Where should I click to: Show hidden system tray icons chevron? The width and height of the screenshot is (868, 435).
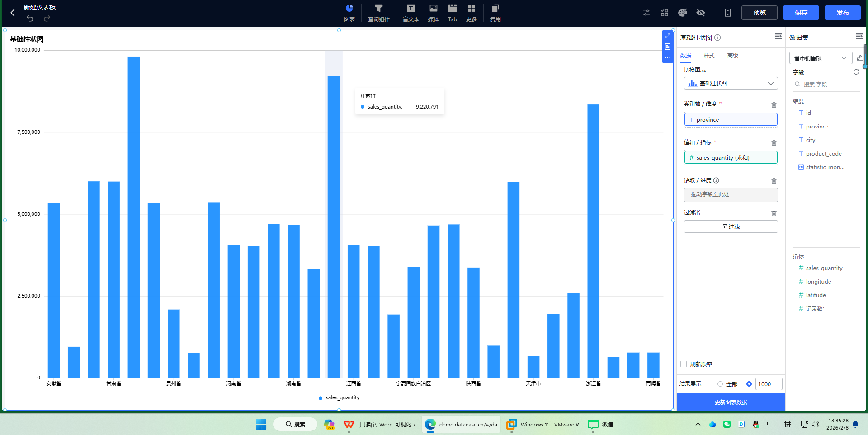[698, 424]
